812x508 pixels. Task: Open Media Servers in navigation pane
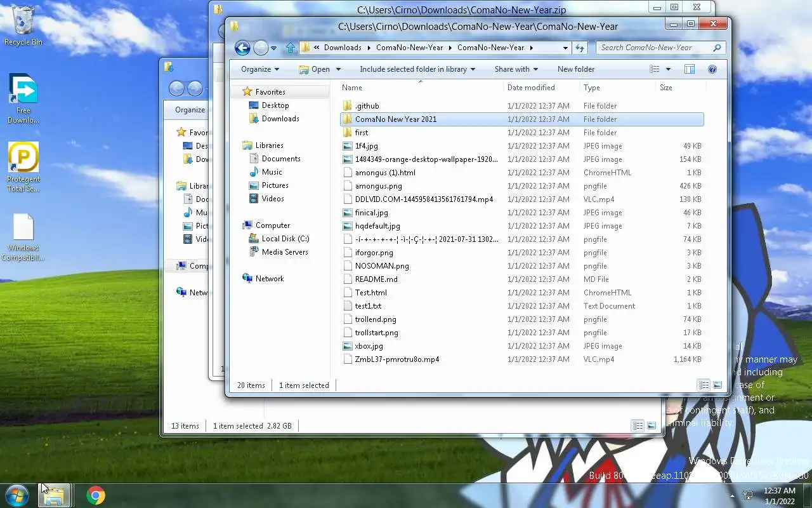click(x=285, y=252)
